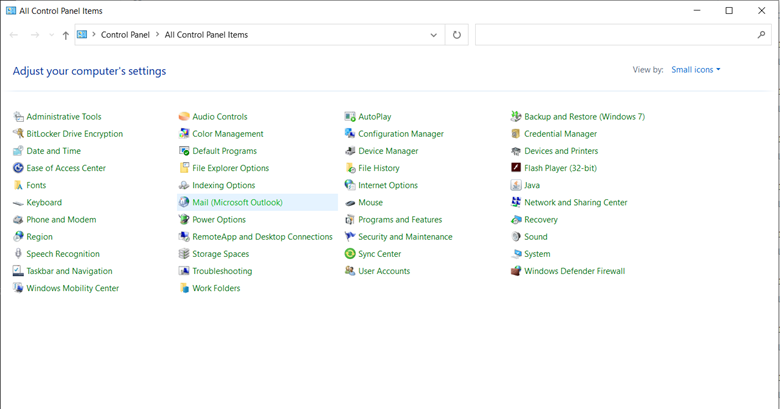
Task: Click the Keyboard icon
Action: click(18, 203)
